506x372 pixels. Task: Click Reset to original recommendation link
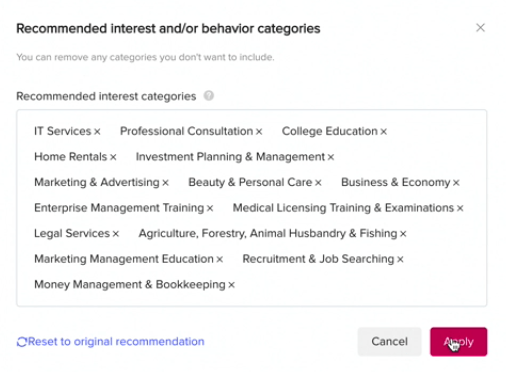point(110,342)
